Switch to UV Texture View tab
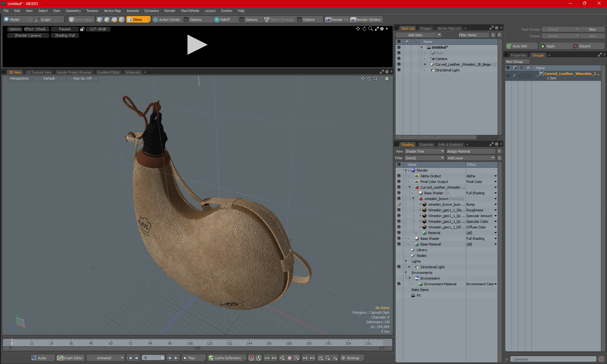This screenshot has width=607, height=364. 39,72
